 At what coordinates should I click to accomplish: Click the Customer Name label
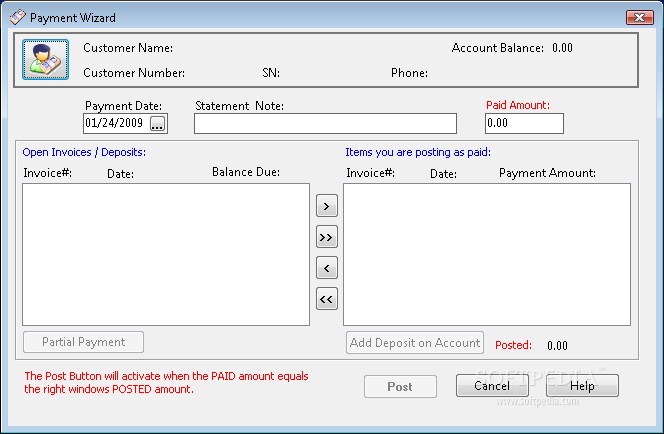(x=128, y=48)
